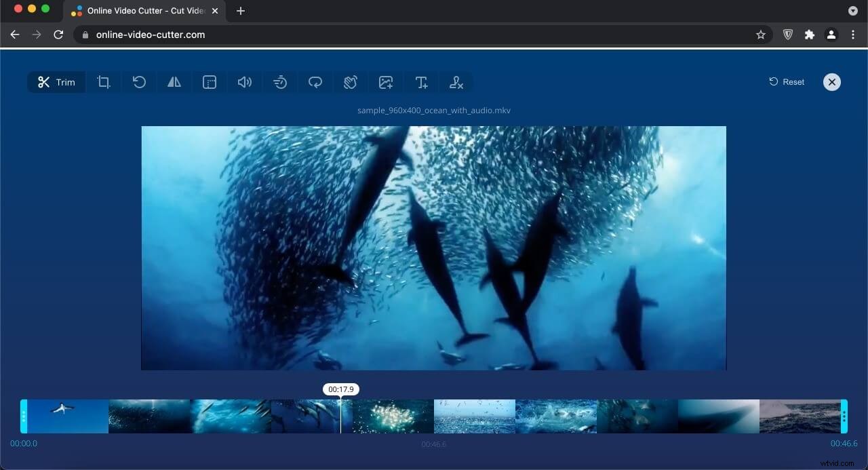Close the editor with the circular X

pyautogui.click(x=831, y=82)
